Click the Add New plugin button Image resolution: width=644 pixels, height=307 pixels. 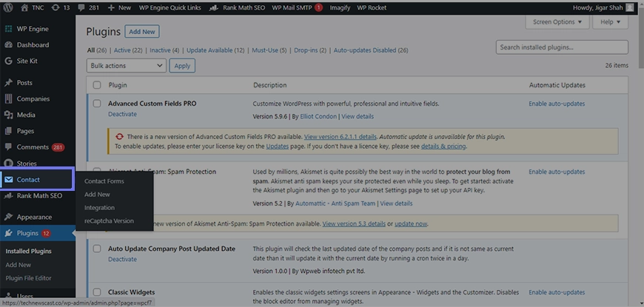[x=142, y=32]
